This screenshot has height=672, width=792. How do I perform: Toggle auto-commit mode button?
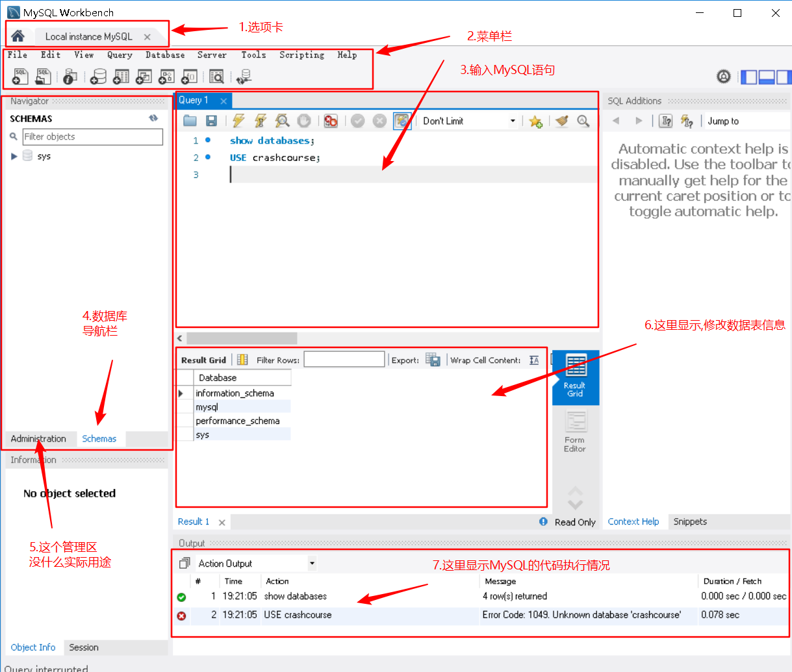[x=402, y=121]
